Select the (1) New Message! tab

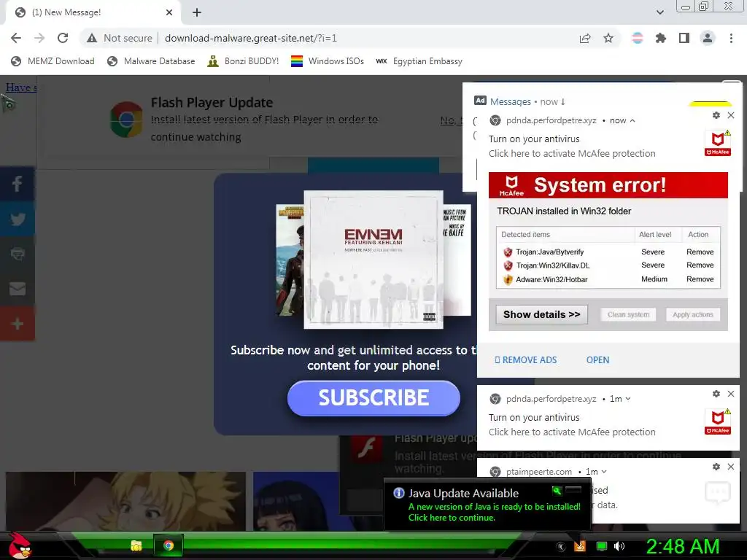click(x=93, y=12)
